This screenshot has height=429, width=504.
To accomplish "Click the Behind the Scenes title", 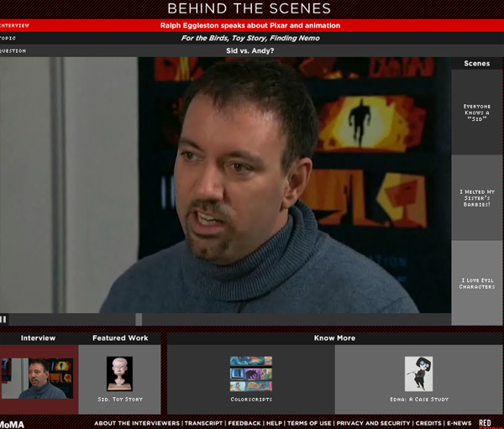I will pos(249,8).
